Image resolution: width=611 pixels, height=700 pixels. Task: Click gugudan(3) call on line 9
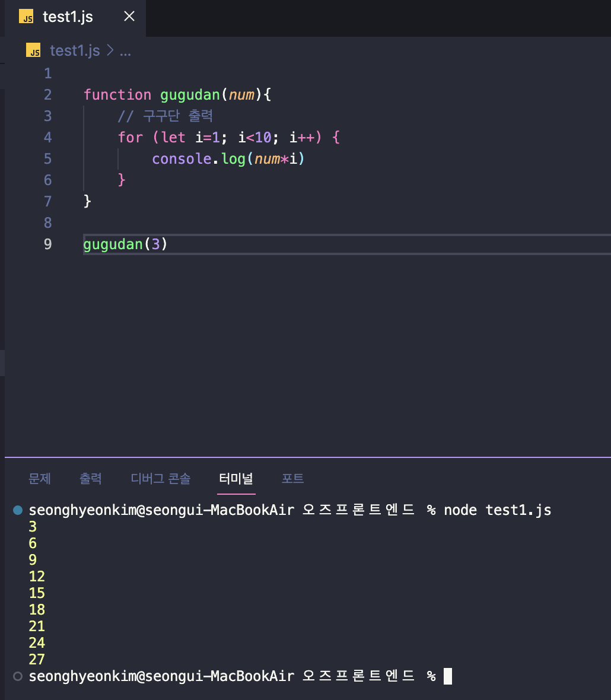(x=125, y=244)
